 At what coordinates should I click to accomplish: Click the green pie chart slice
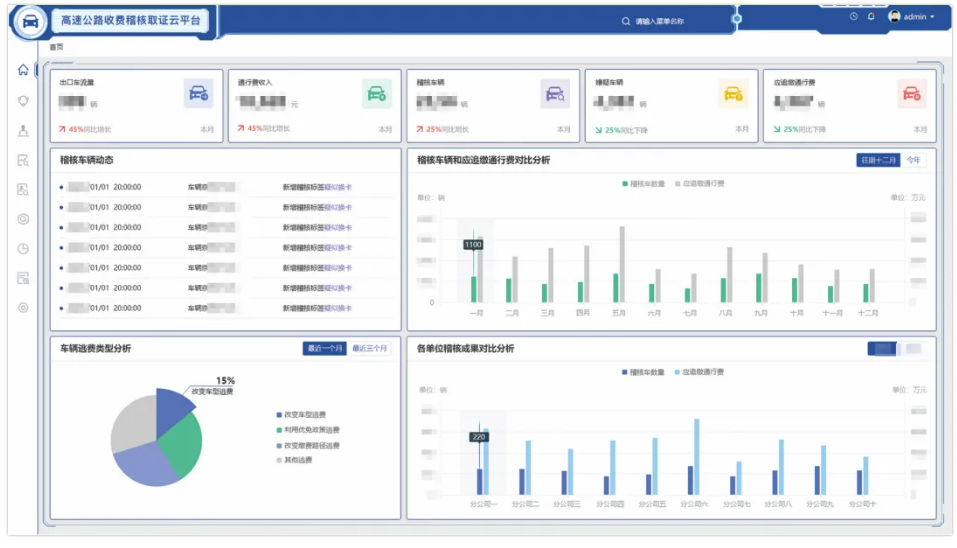[x=181, y=441]
